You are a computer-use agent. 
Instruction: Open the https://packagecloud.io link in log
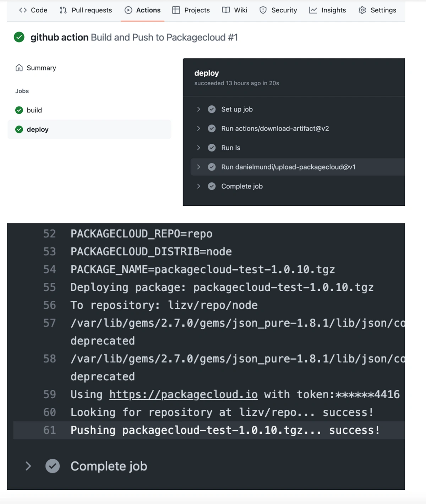pyautogui.click(x=183, y=394)
